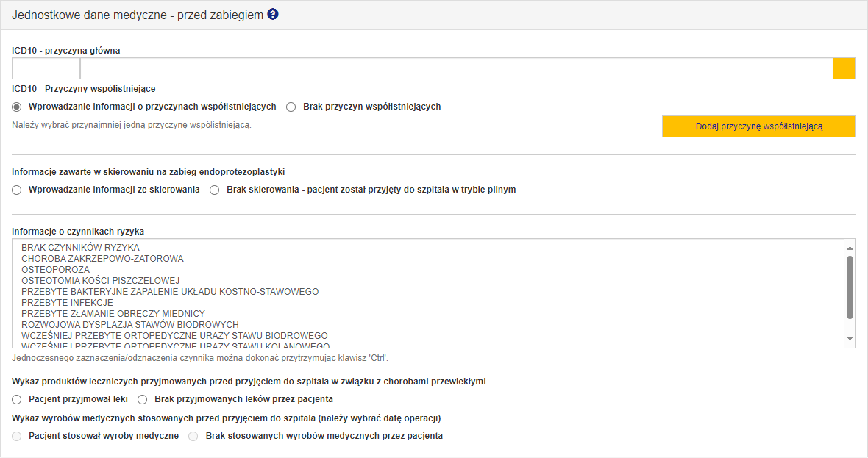Select 'ROZWOJOWA DYSPLAZJA STAWÓW BIODROWYCH' item
This screenshot has height=458, width=868.
[x=130, y=325]
